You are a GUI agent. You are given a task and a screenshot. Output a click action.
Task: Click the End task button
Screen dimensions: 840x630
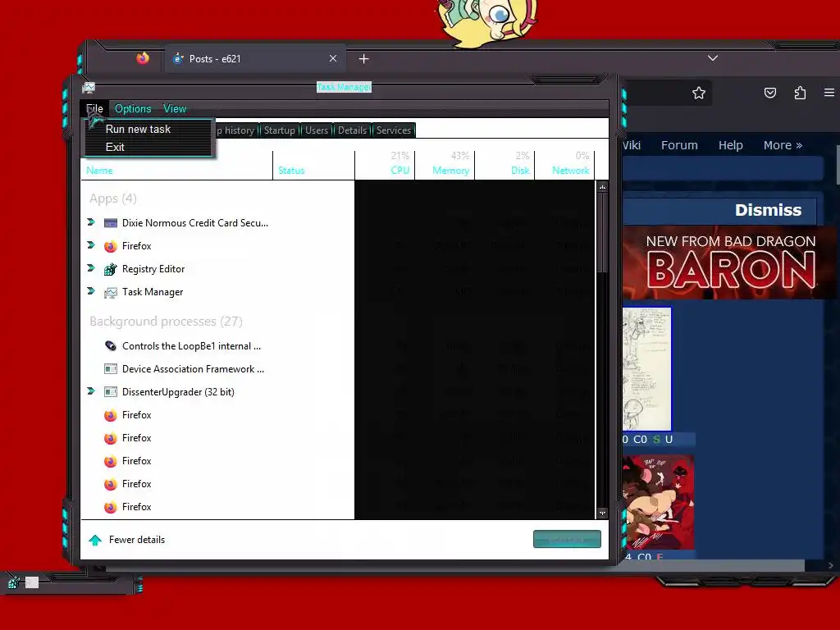pyautogui.click(x=567, y=540)
